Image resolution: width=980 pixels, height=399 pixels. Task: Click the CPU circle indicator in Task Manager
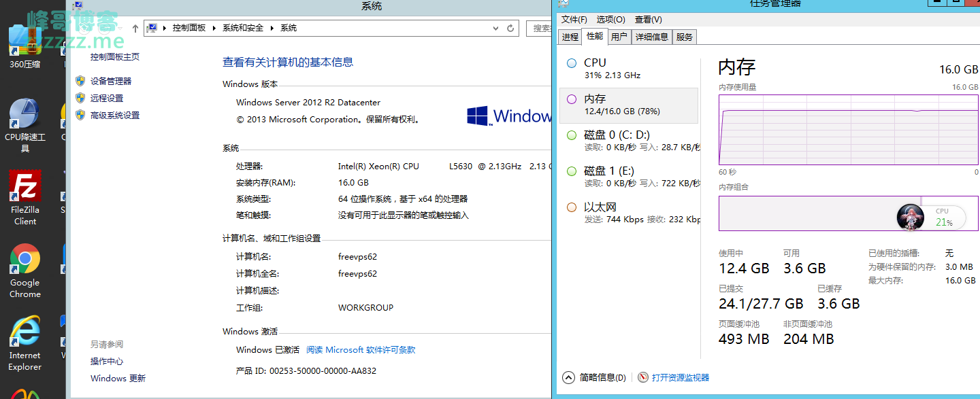(x=572, y=63)
